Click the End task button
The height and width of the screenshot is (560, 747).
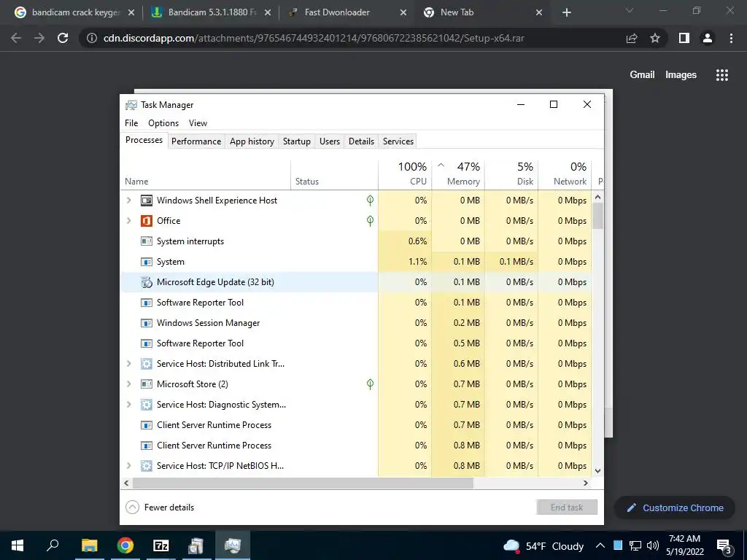(566, 507)
